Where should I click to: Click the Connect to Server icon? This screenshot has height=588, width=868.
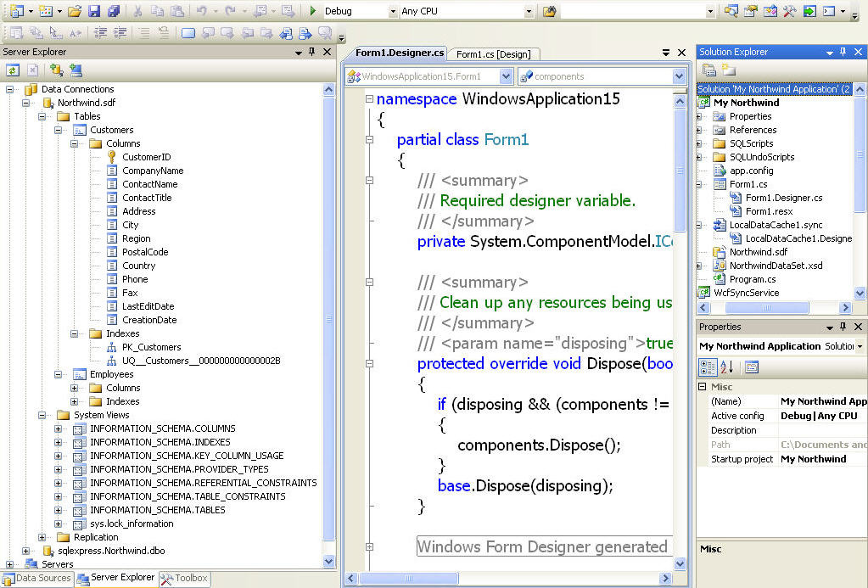(76, 70)
